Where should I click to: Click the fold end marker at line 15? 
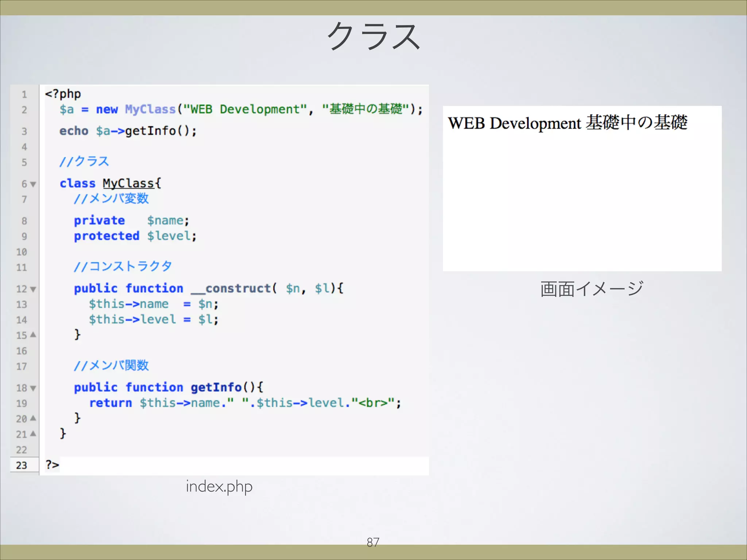[33, 334]
